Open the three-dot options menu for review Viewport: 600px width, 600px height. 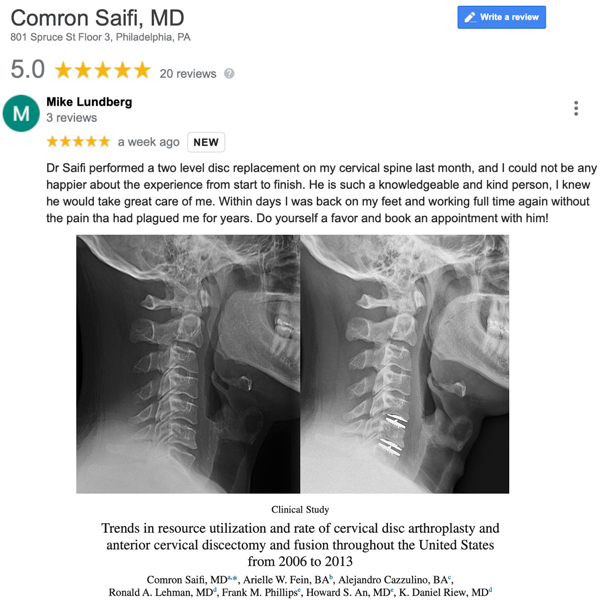coord(576,108)
